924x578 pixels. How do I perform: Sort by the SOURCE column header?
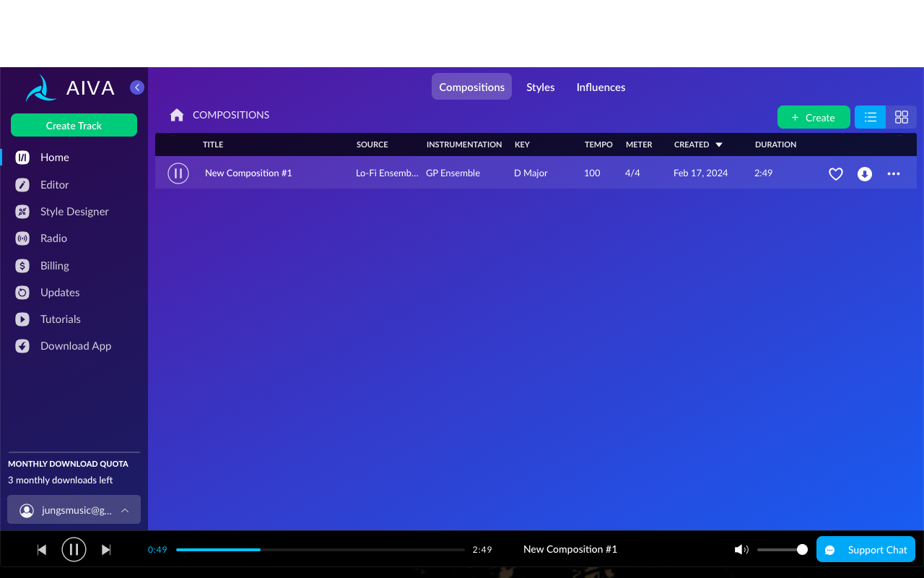click(372, 144)
